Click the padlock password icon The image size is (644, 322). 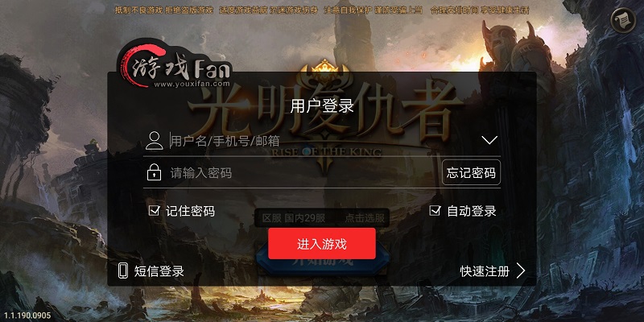pyautogui.click(x=154, y=172)
